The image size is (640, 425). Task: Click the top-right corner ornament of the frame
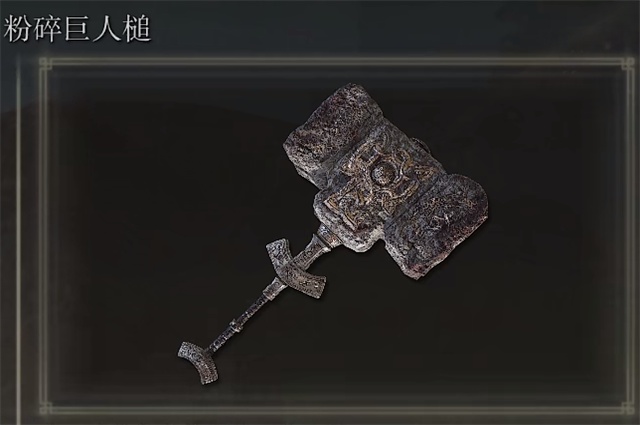point(627,64)
